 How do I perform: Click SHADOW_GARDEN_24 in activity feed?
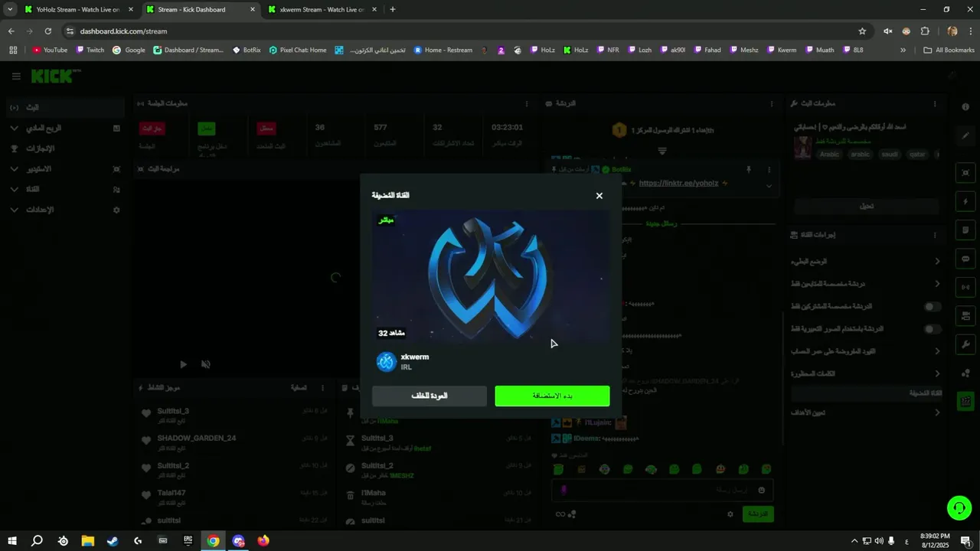197,439
